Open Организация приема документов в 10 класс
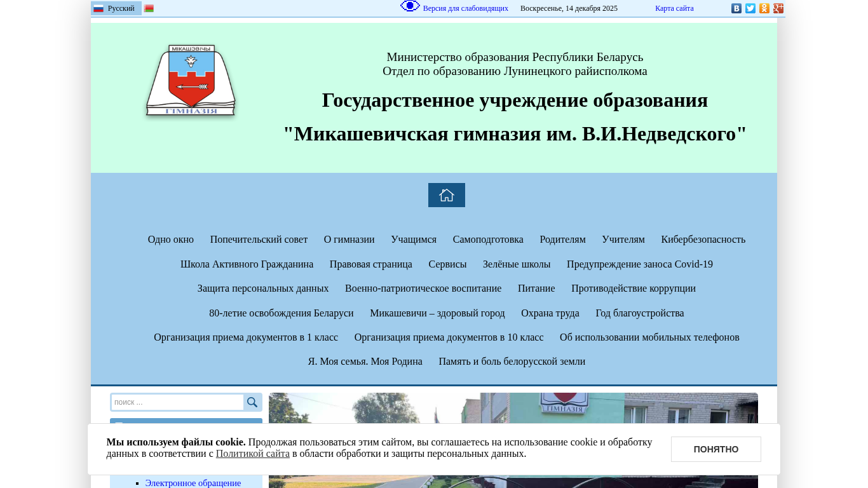868x488 pixels. [x=449, y=337]
